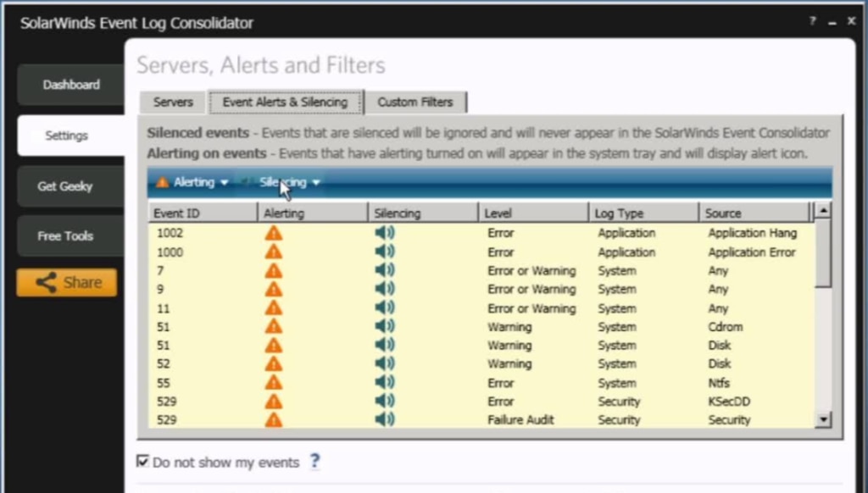Click the Failure Audit level cell
The image size is (868, 493).
coord(520,420)
